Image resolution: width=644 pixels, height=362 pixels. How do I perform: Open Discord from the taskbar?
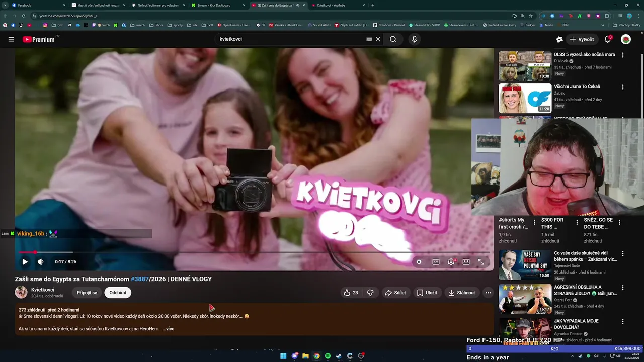(x=294, y=356)
